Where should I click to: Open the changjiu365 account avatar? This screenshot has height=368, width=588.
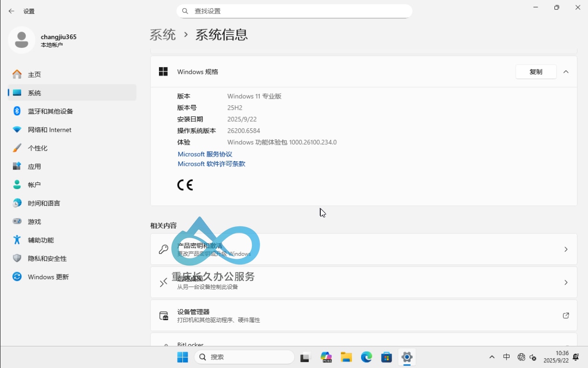[x=22, y=40]
